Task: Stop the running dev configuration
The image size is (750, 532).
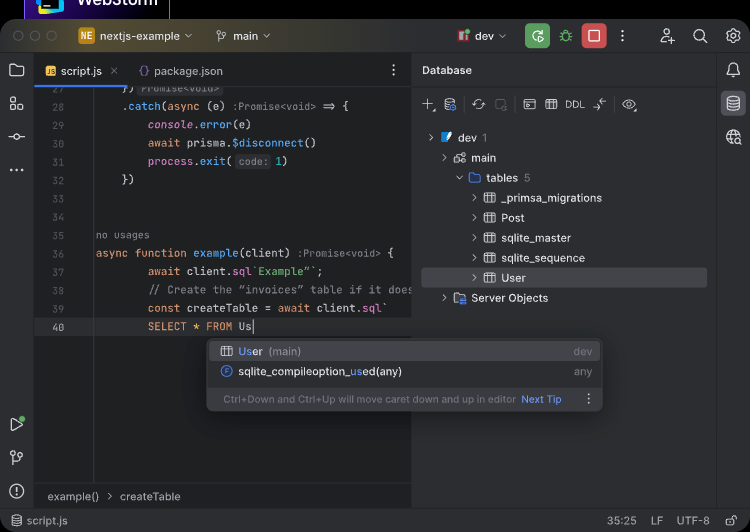Action: coord(594,36)
